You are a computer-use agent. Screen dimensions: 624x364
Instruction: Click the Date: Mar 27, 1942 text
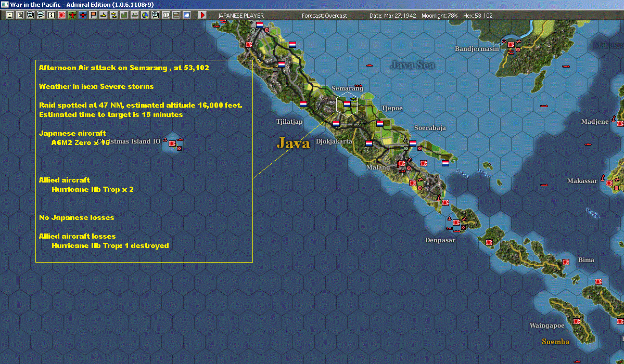tap(393, 16)
